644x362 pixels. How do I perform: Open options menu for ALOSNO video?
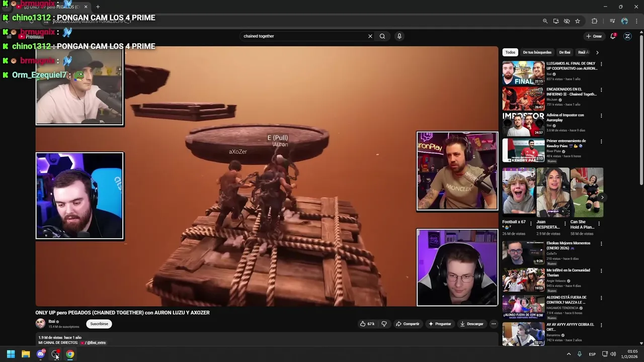[x=601, y=298]
